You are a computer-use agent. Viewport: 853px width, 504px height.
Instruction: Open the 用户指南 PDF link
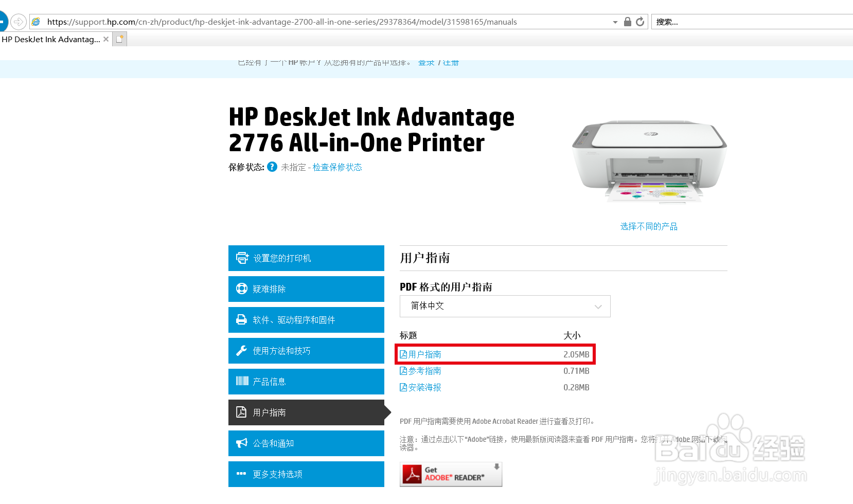(x=424, y=354)
